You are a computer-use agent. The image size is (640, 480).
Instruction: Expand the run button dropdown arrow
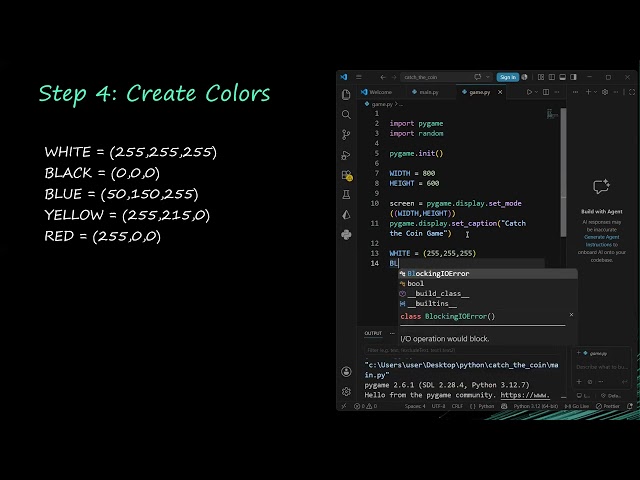[x=536, y=92]
